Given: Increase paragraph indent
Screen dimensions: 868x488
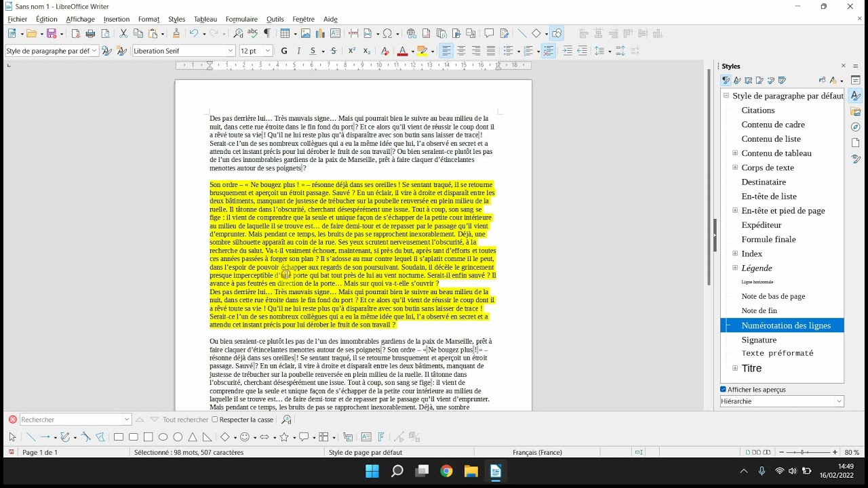Looking at the screenshot, I should coord(567,51).
